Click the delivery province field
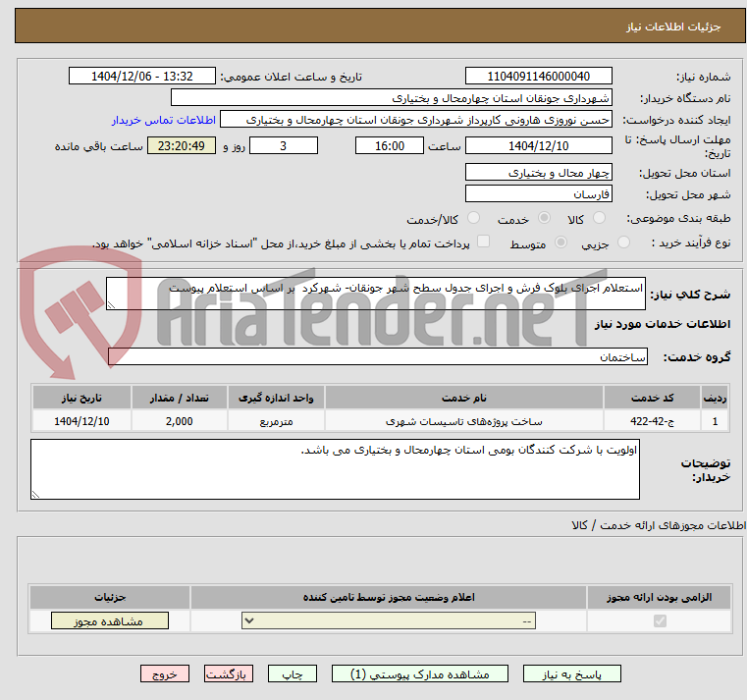Viewport: 747px width, 700px height. tap(538, 173)
